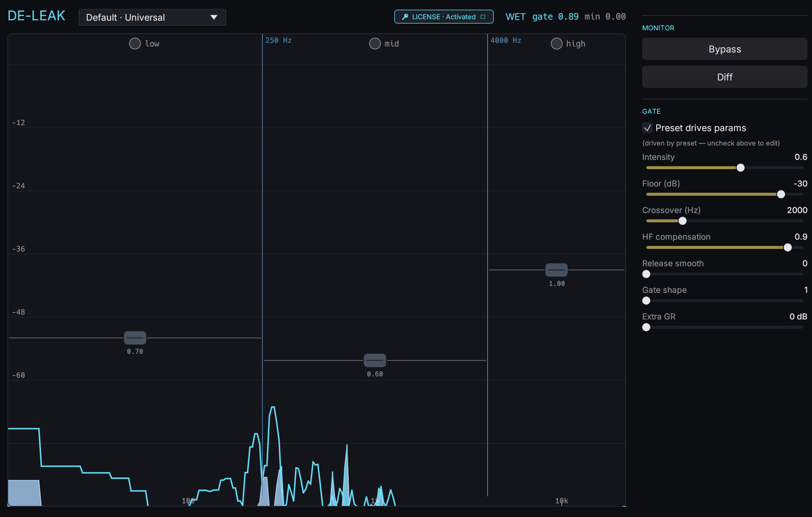Click the Intensity value 0.6

801,157
